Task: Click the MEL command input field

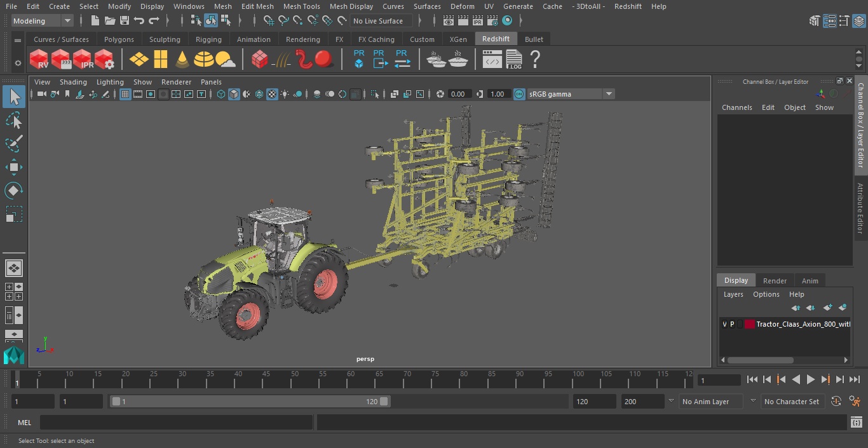Action: 176,422
